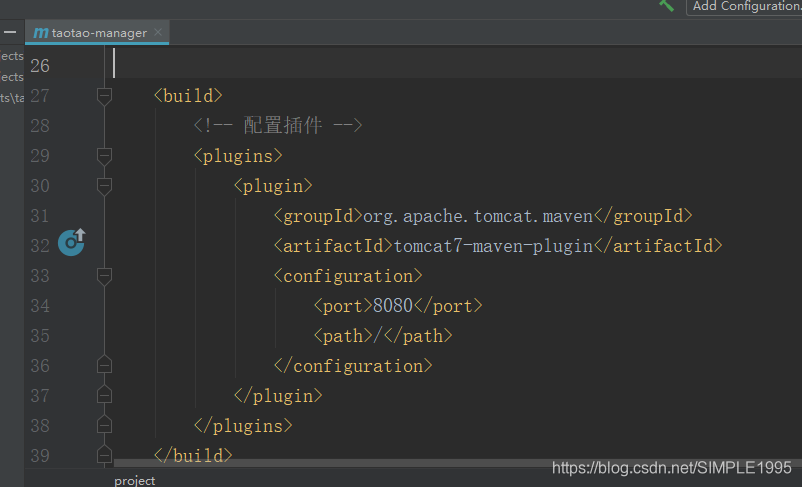This screenshot has width=802, height=487.
Task: Click the opening configuration tag
Action: click(x=348, y=276)
